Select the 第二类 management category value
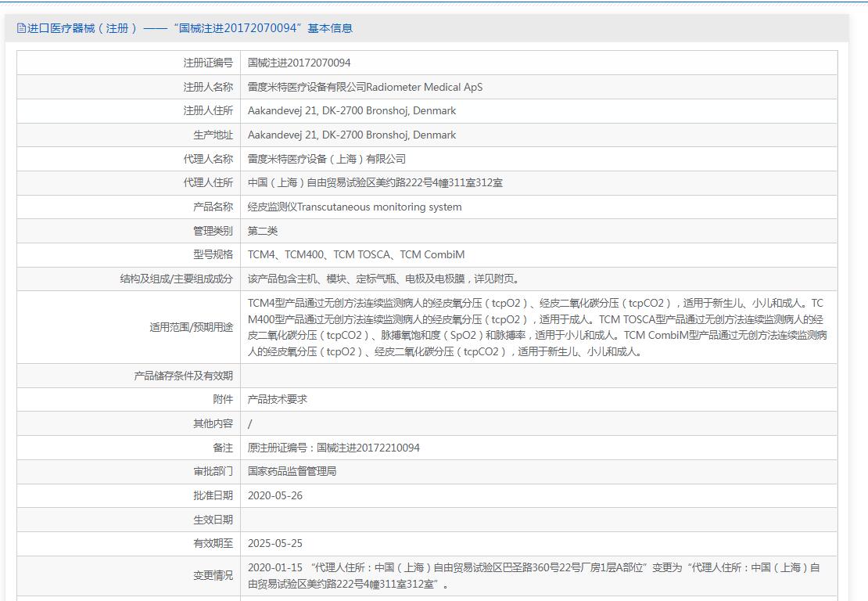 [x=263, y=231]
